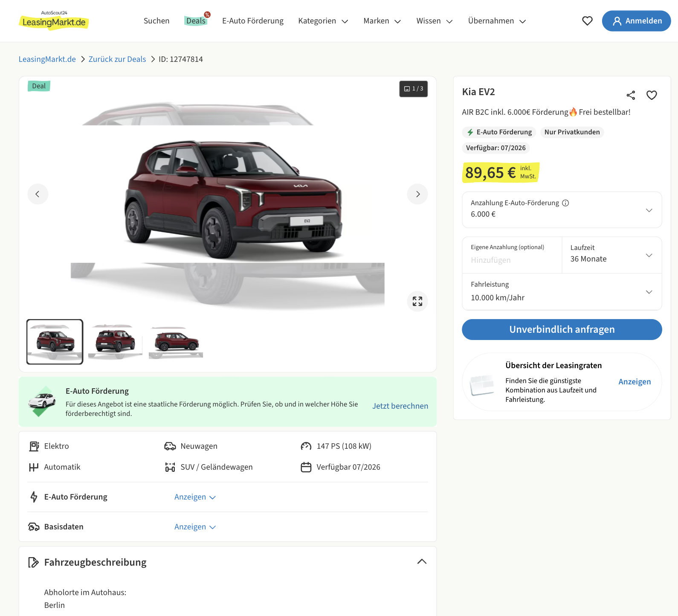Image resolution: width=678 pixels, height=616 pixels.
Task: Click the LeasingMarkt.de logo
Action: click(x=54, y=21)
